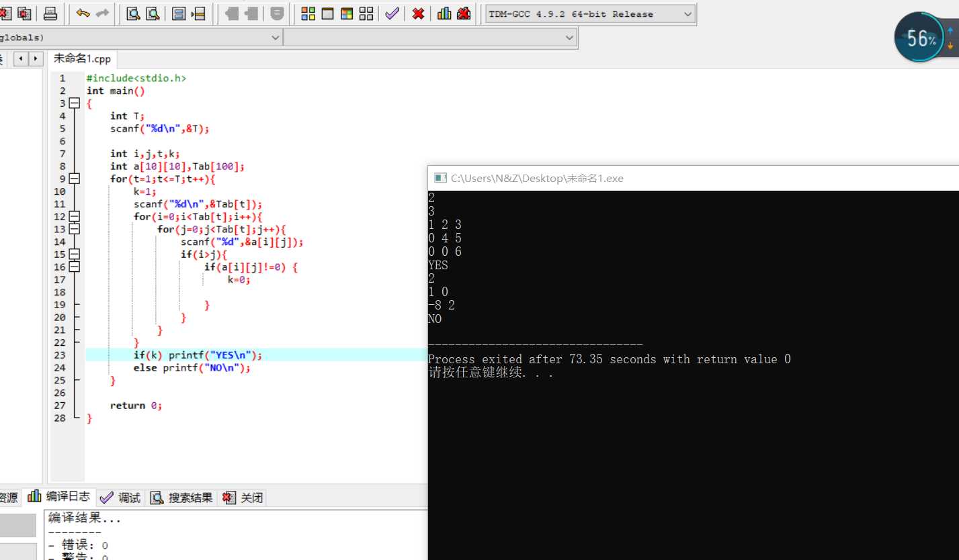The image size is (959, 560).
Task: Click the grayed Redo arrow
Action: [x=102, y=13]
